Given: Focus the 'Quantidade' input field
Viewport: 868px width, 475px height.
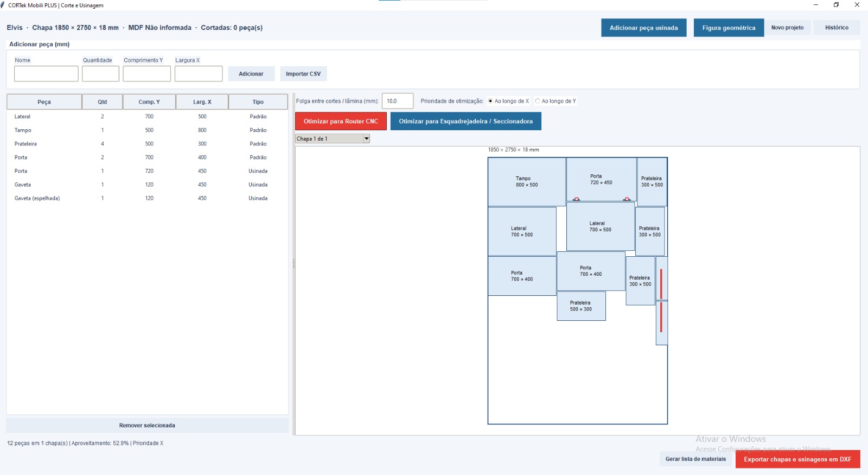Looking at the screenshot, I should 100,74.
